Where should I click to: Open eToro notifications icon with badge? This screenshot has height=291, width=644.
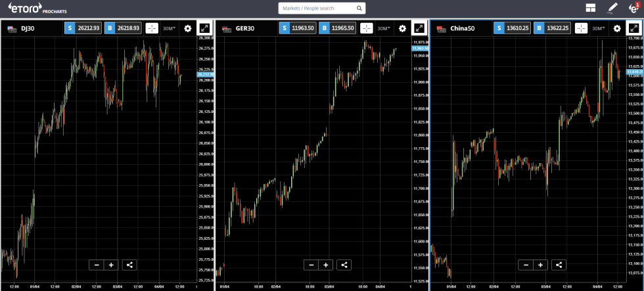click(633, 8)
